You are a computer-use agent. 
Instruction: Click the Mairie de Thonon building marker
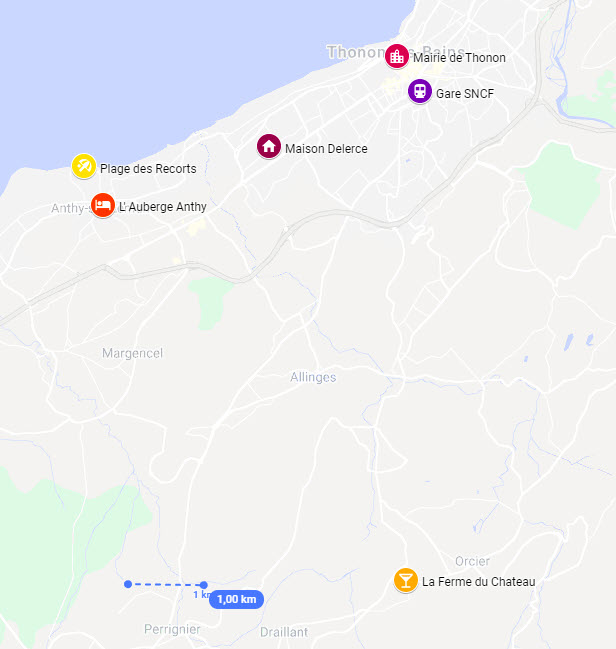tap(397, 56)
